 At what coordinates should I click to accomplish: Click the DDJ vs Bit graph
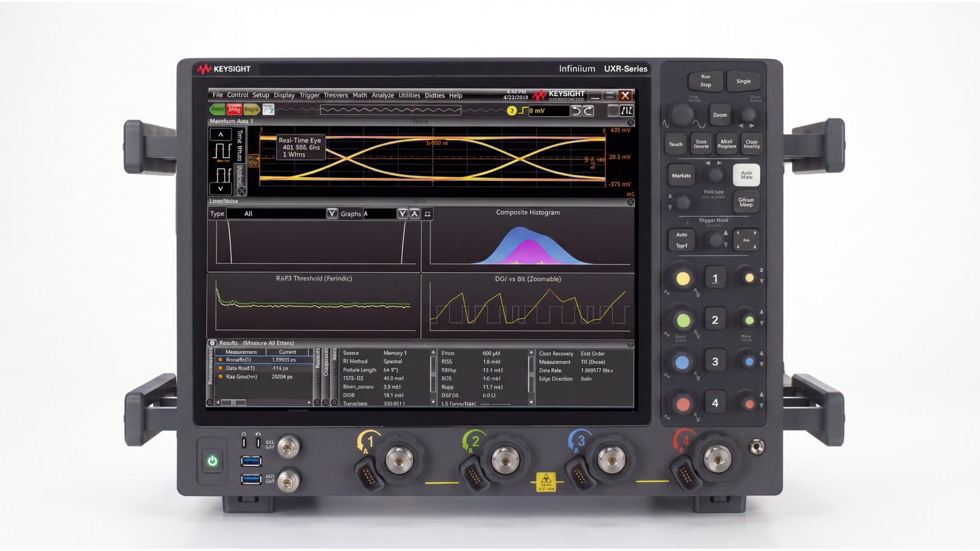(528, 305)
